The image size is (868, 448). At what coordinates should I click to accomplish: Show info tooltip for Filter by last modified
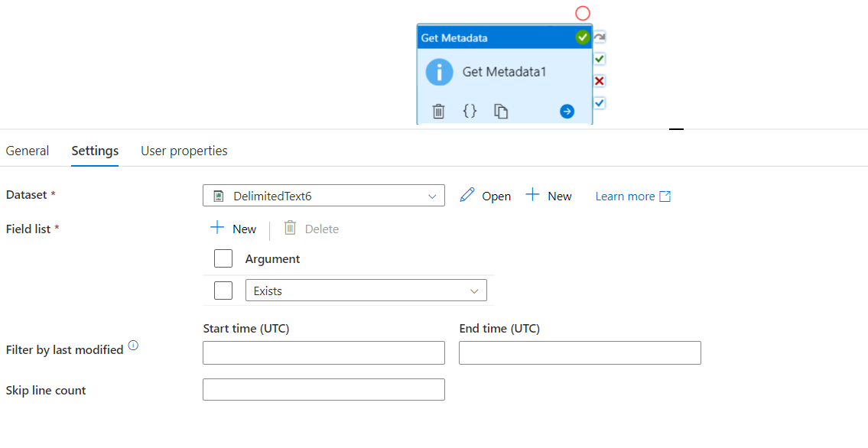point(133,346)
